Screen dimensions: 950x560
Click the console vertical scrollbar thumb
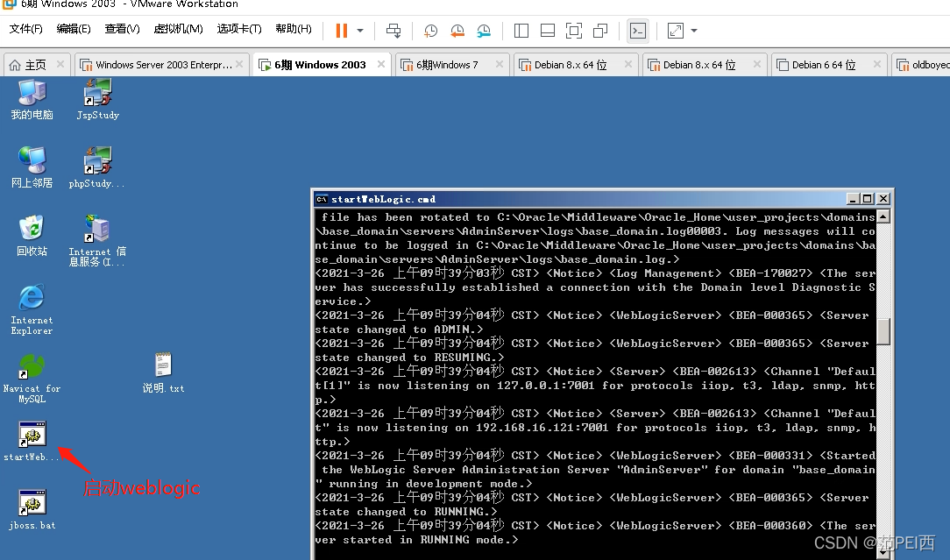tap(883, 331)
